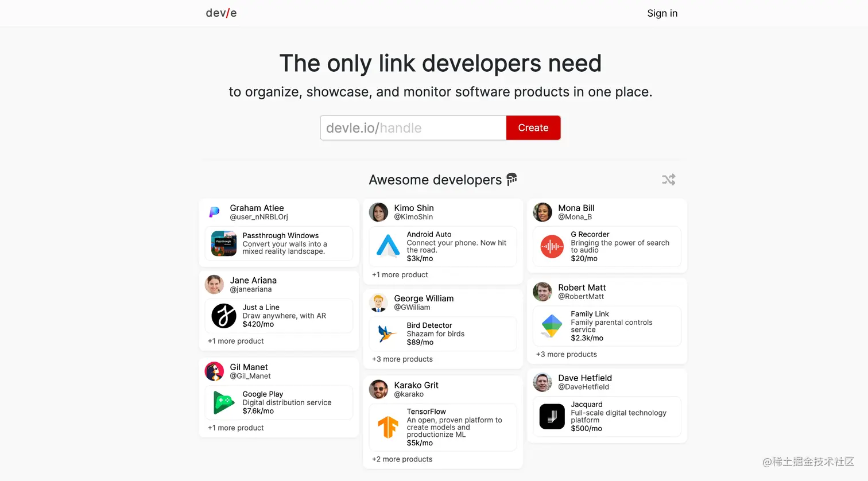Click the $500/mo revenue value

(587, 428)
